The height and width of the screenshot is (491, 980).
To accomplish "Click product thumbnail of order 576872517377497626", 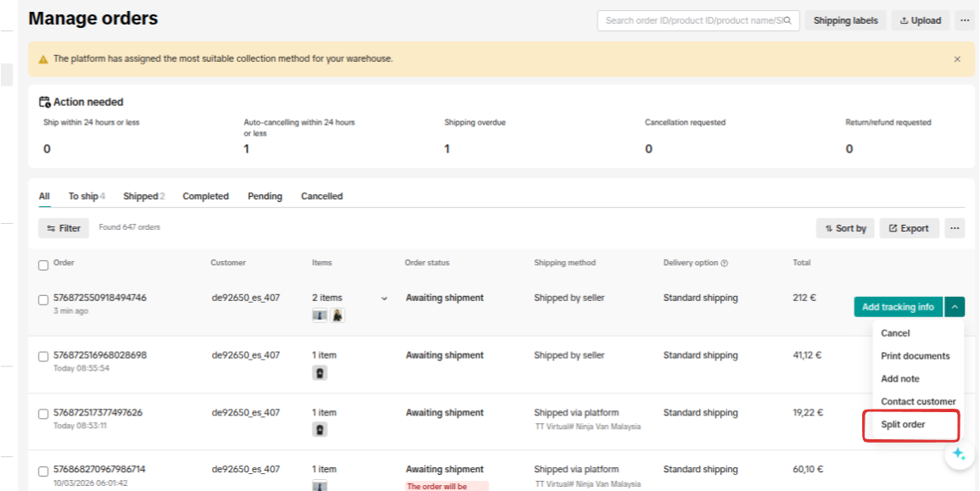I will 320,429.
